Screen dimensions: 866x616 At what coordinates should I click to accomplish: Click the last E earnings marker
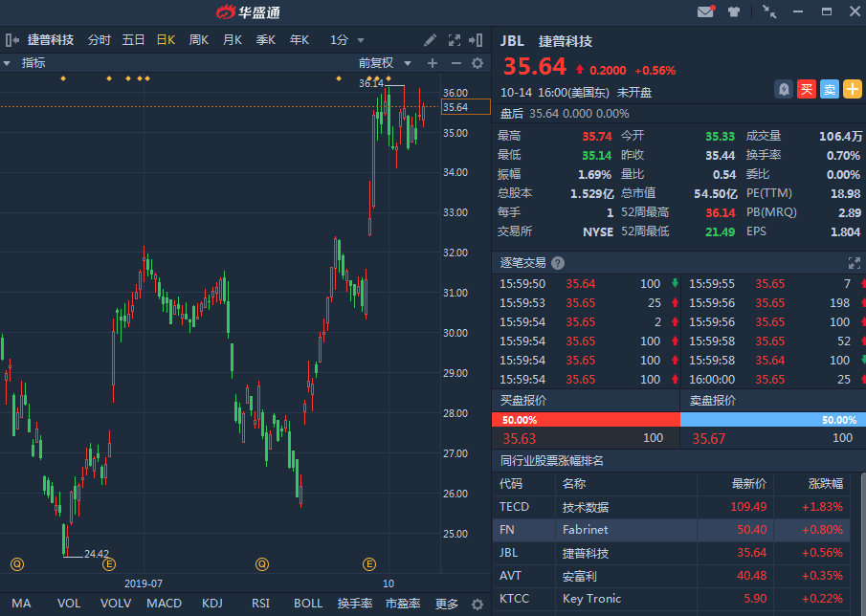(x=369, y=564)
